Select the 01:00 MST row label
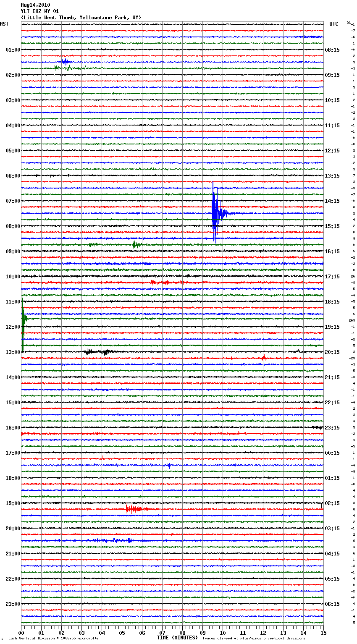Viewport: 357px width, 644px height. click(13, 50)
